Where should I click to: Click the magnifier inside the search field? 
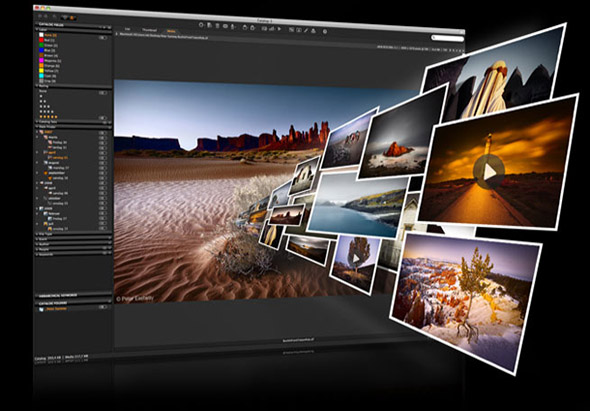tap(434, 38)
